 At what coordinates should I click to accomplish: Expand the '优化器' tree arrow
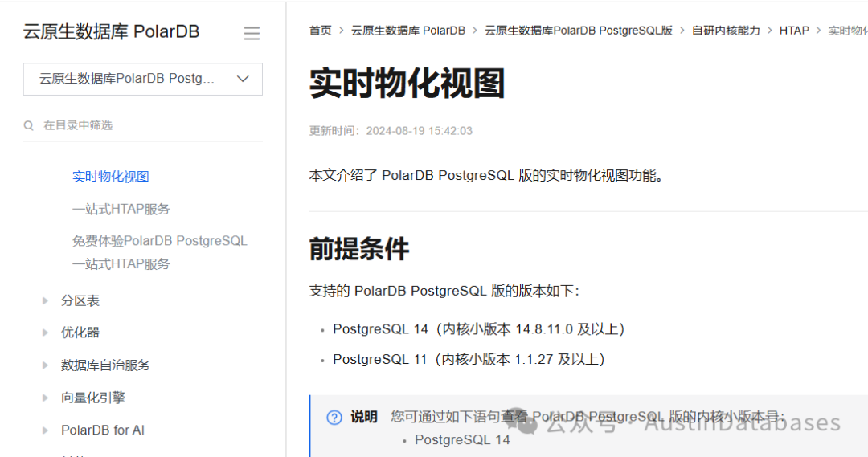pyautogui.click(x=45, y=333)
